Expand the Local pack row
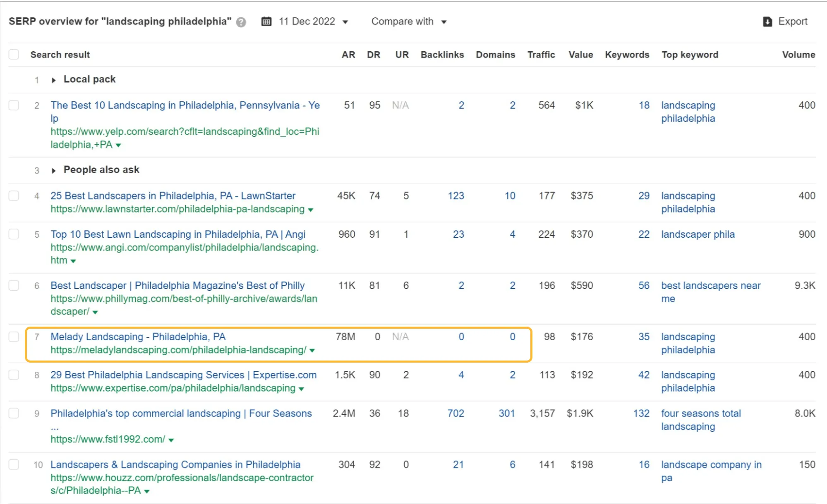This screenshot has width=827, height=504. pos(53,80)
